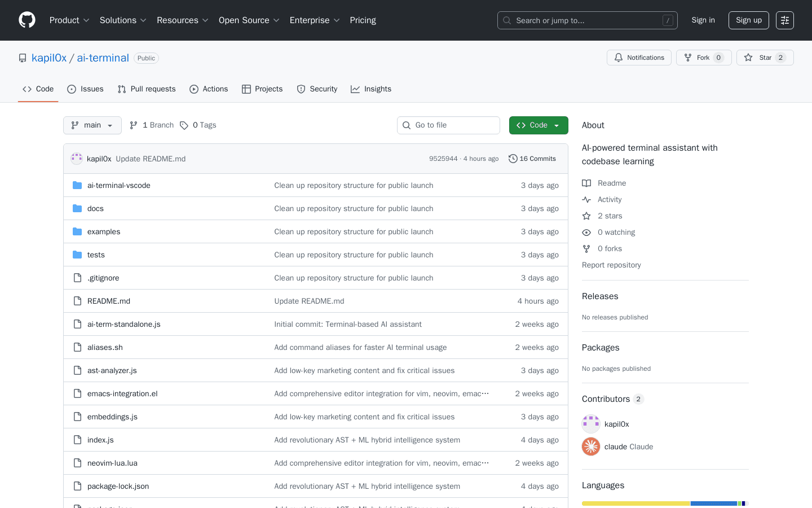Open the GitHub home logo

point(27,20)
